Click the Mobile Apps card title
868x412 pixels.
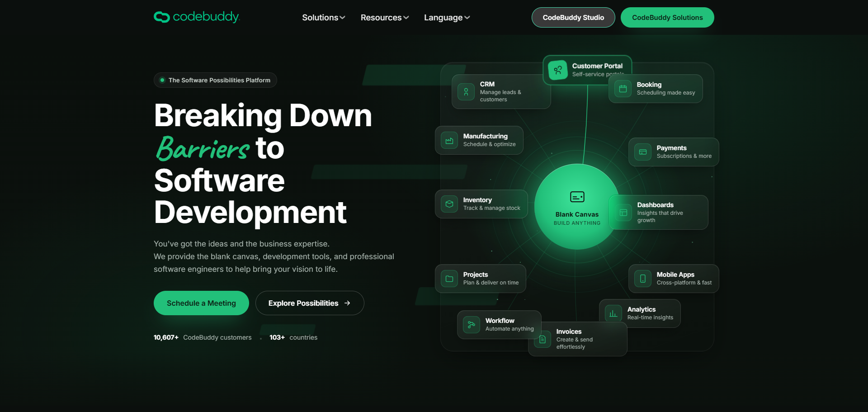coord(675,275)
